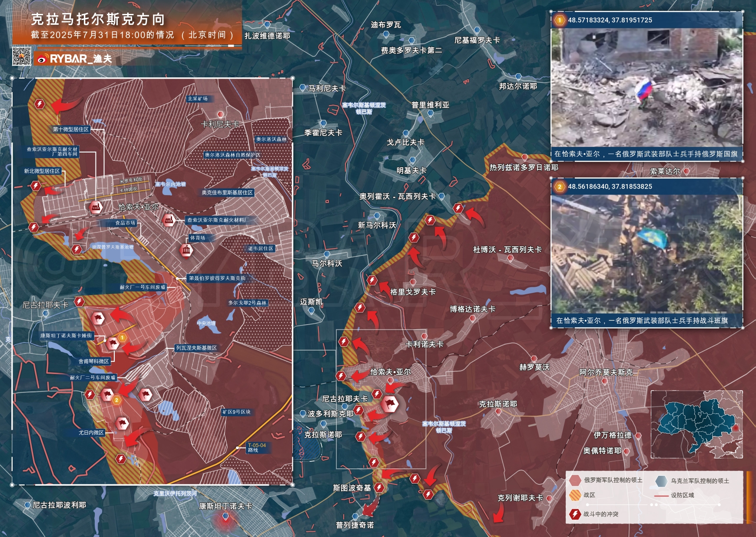
Task: Click blue location dot left of 波多利斯克耶
Action: click(303, 414)
